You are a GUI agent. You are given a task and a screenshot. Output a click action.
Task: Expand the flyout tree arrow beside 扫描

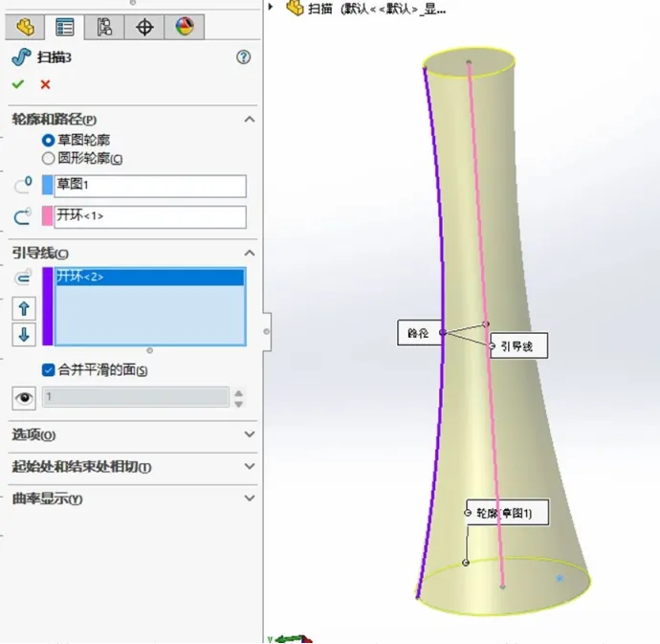pyautogui.click(x=271, y=7)
